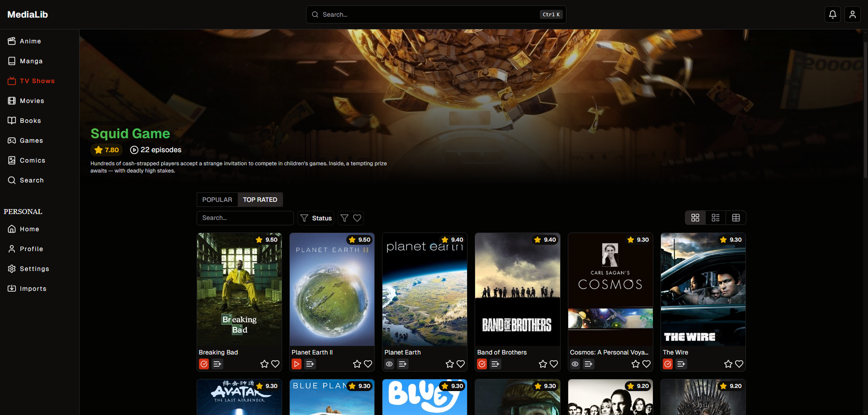The height and width of the screenshot is (415, 868).
Task: Switch to grid view layout
Action: [695, 218]
